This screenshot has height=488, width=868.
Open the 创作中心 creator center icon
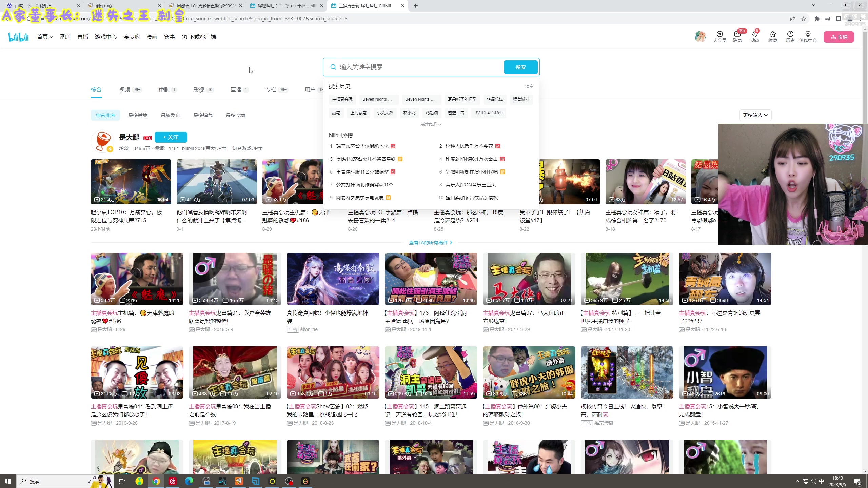pos(808,37)
